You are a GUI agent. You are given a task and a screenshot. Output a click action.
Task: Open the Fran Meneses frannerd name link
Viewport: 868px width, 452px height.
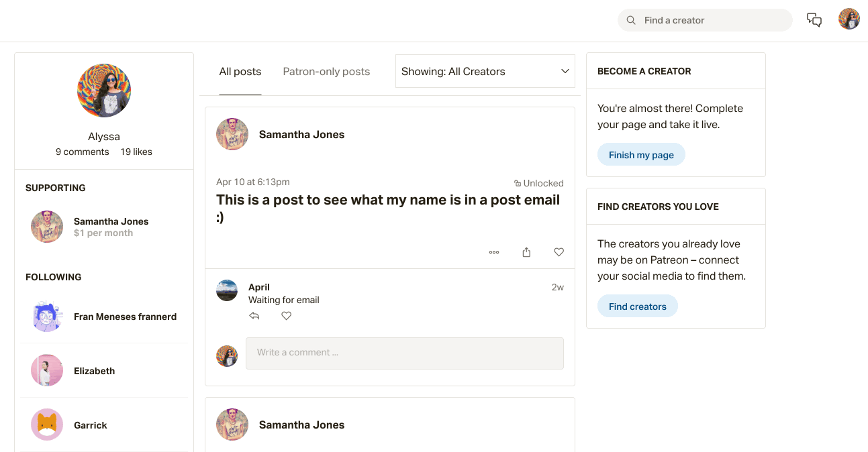pyautogui.click(x=125, y=317)
